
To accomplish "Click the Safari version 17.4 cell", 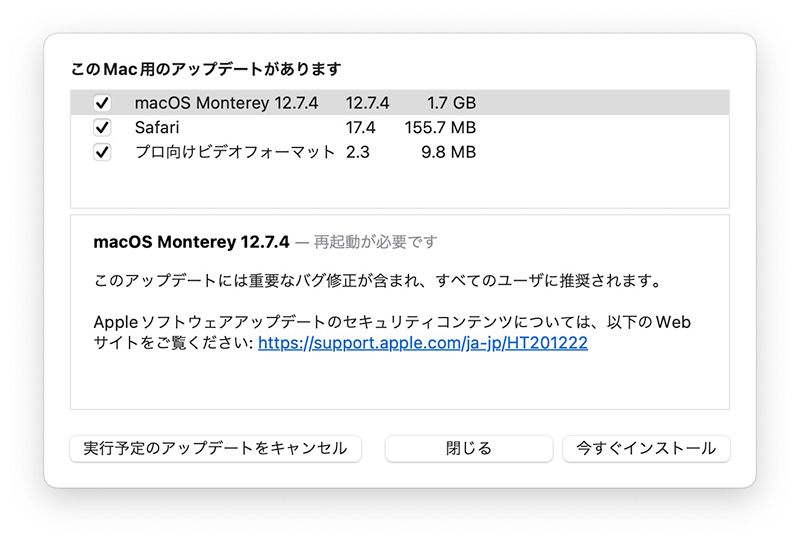I will point(360,127).
